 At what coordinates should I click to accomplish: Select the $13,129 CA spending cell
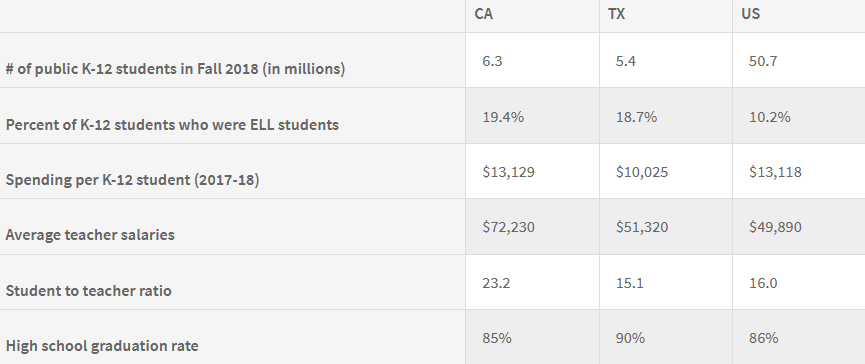coord(508,172)
